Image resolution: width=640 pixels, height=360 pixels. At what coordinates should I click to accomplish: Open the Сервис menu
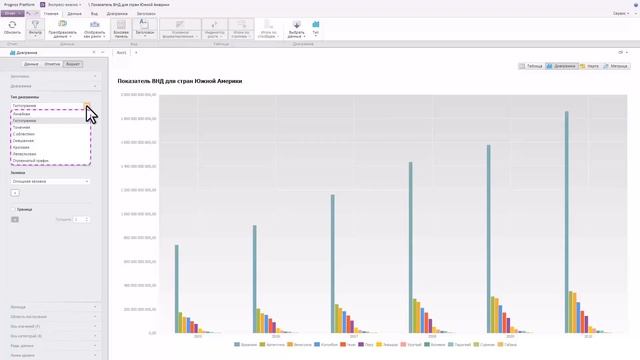[621, 13]
